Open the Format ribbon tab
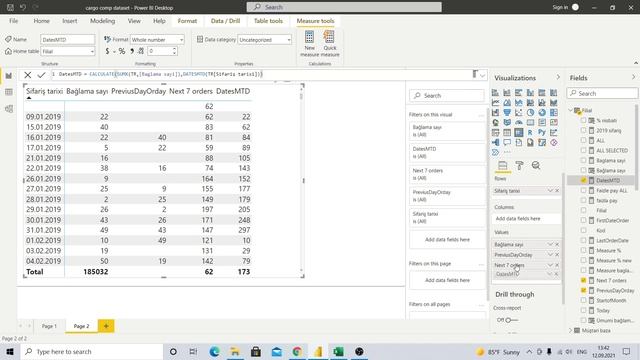 click(187, 21)
